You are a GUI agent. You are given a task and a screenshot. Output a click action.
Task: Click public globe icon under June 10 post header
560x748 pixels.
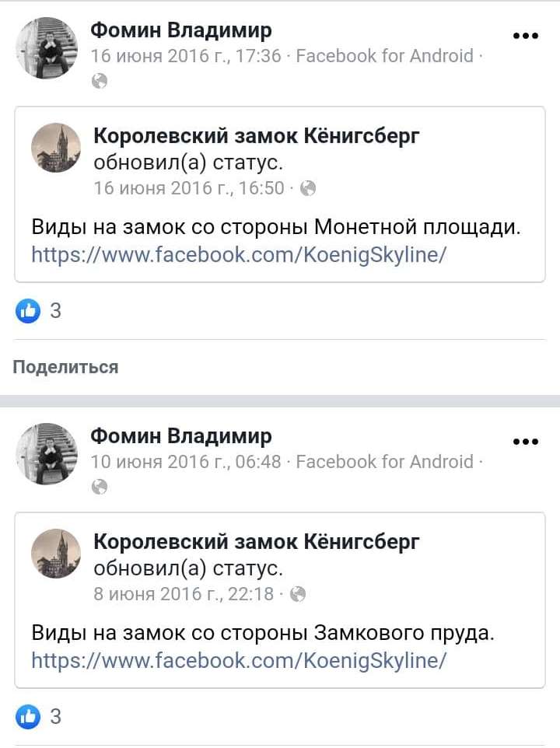[99, 486]
